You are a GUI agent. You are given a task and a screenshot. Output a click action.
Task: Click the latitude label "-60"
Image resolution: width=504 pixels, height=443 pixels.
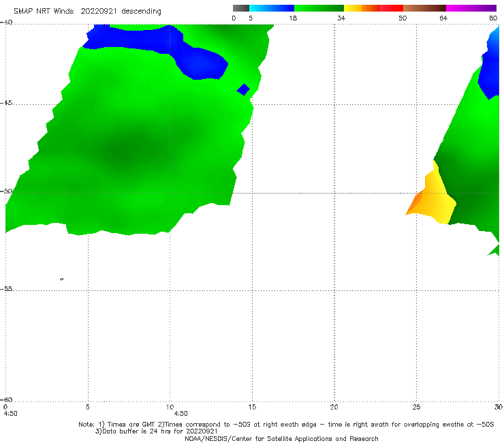(x=6, y=399)
